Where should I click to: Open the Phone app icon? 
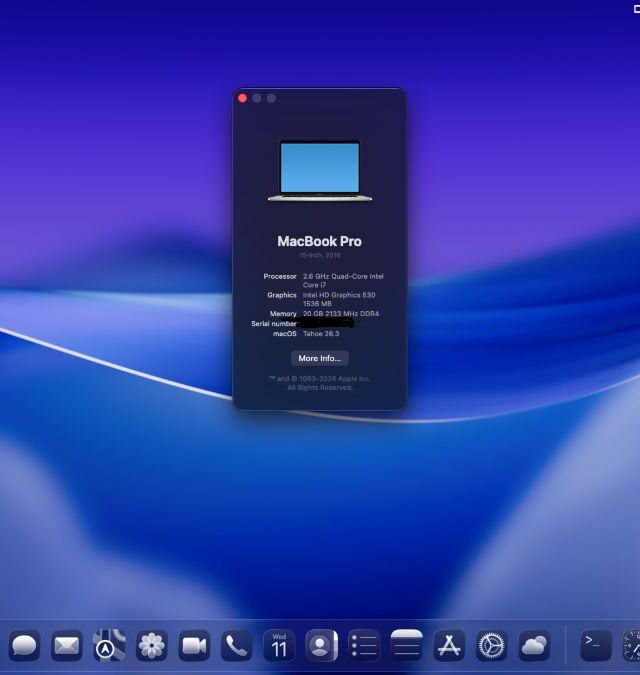(236, 646)
